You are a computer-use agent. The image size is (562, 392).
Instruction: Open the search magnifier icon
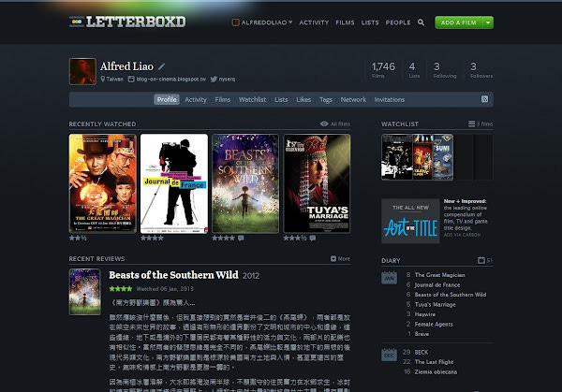pyautogui.click(x=421, y=22)
